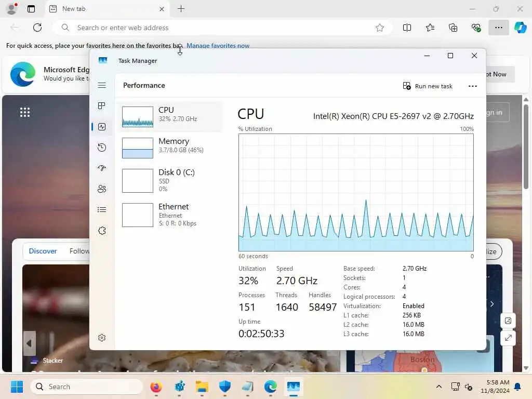This screenshot has height=399, width=532.
Task: Click Edge page vertical scrollbar thumb
Action: click(526, 147)
